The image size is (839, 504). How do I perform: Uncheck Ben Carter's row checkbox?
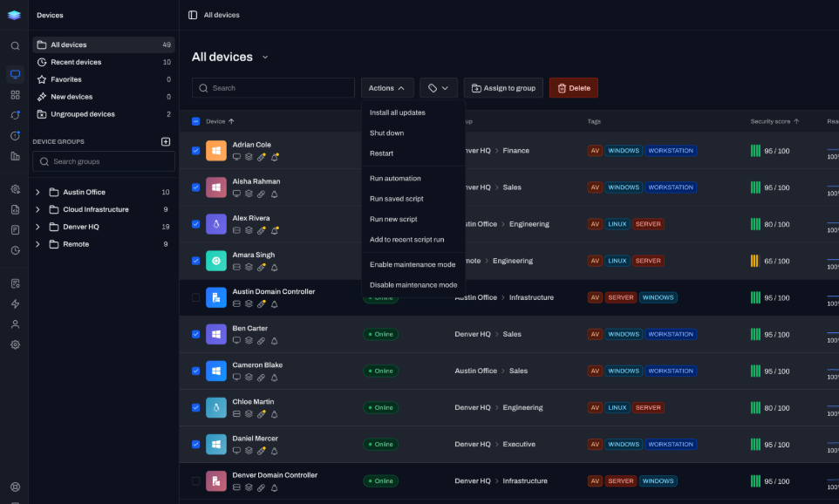tap(196, 334)
